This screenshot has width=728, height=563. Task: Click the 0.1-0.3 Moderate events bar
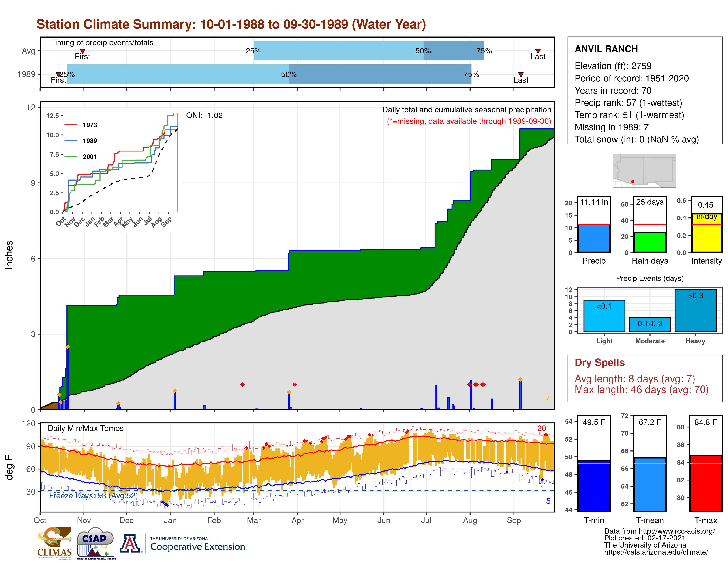coord(650,325)
